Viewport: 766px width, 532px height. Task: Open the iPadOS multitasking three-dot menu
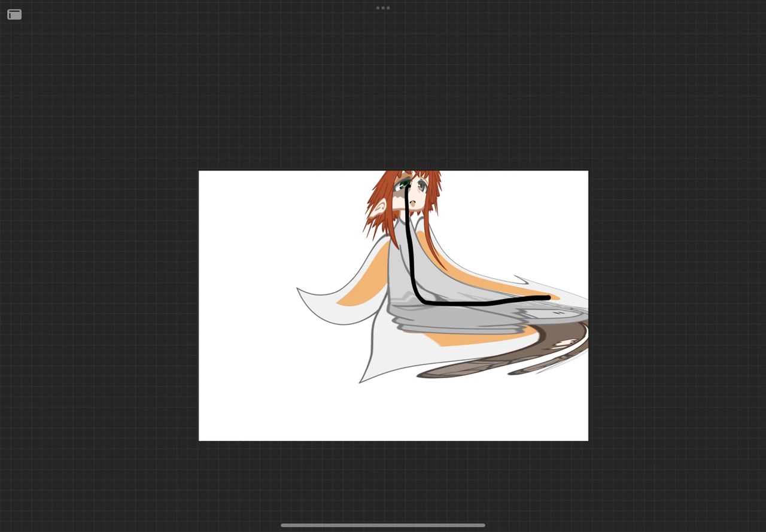click(x=383, y=8)
